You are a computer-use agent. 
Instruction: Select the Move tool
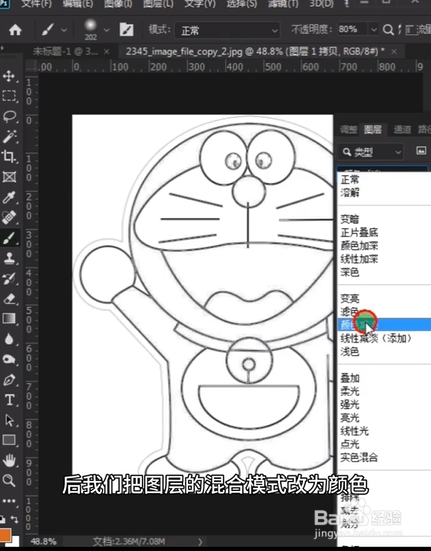click(9, 76)
